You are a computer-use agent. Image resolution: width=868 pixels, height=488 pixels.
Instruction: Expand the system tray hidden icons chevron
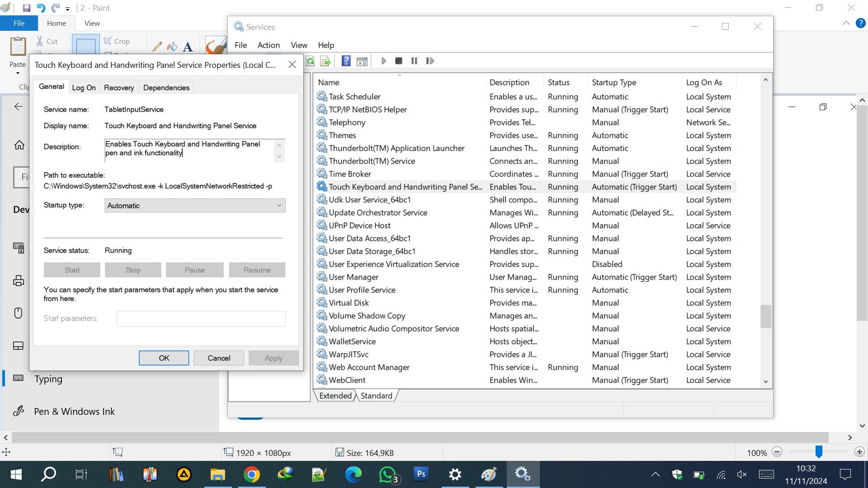coord(655,474)
